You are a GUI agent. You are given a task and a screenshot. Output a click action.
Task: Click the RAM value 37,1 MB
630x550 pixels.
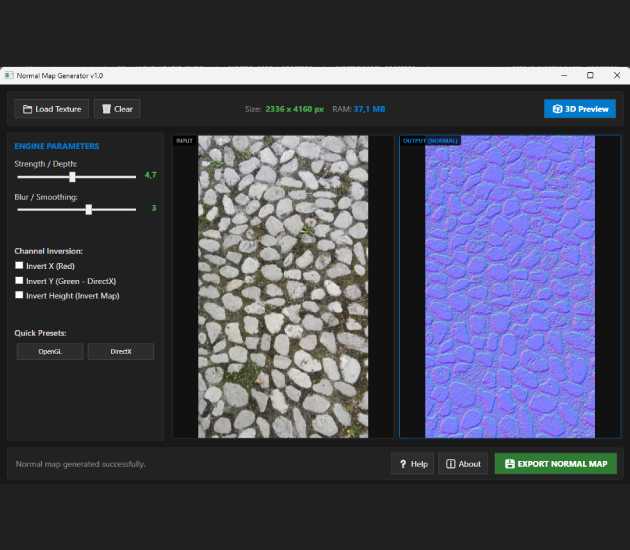coord(369,109)
